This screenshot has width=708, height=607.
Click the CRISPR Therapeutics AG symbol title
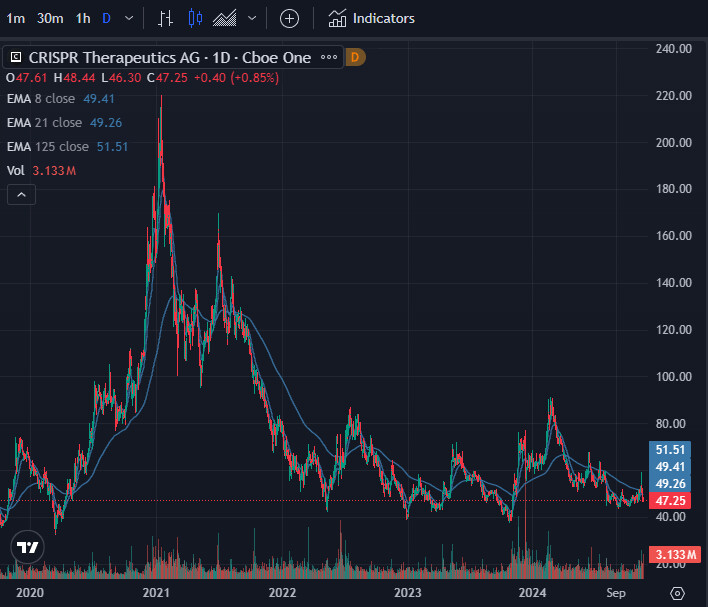(168, 58)
